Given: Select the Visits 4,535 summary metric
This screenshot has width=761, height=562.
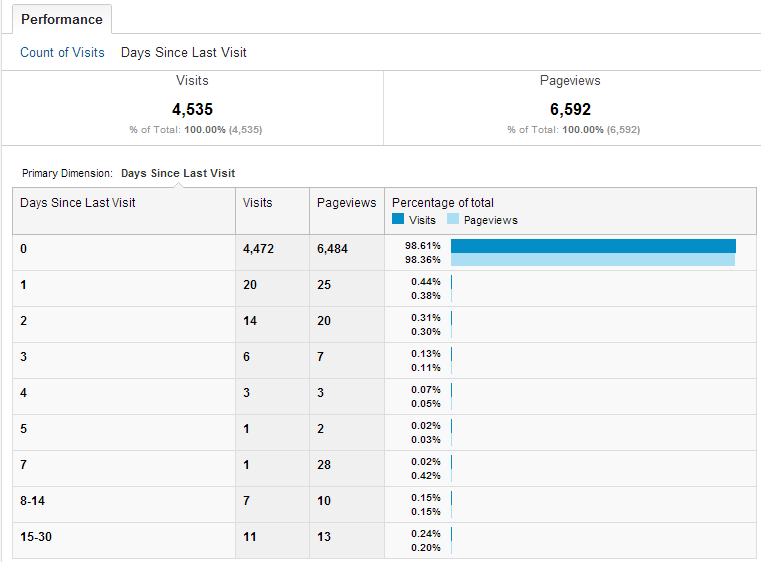Looking at the screenshot, I should tap(193, 109).
